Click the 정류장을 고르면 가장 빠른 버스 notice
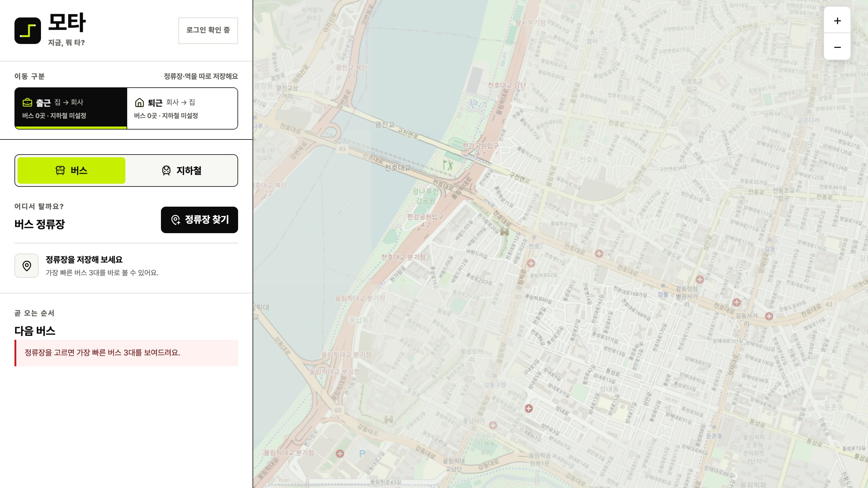Screen dimensions: 868x488 [x=126, y=353]
